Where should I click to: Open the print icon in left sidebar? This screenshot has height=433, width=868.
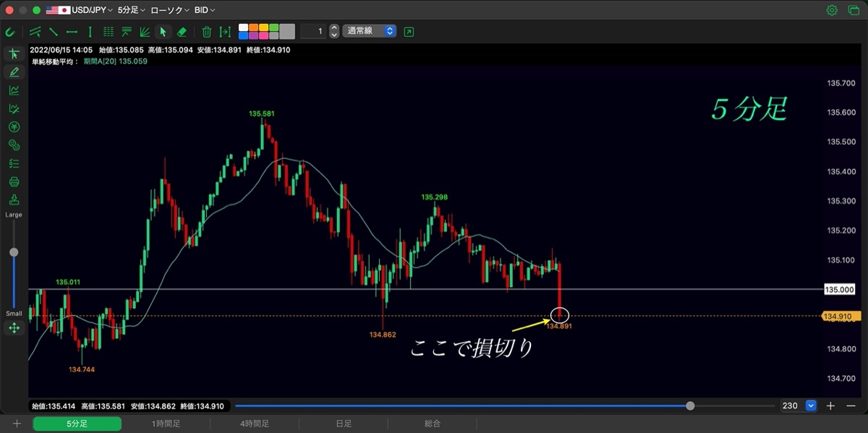coord(14,182)
